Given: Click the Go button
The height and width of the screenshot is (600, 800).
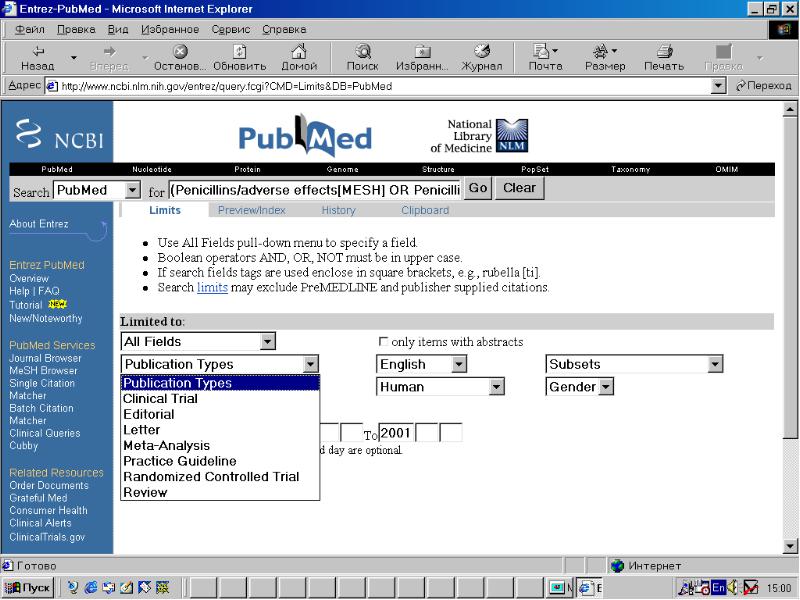Looking at the screenshot, I should 478,188.
